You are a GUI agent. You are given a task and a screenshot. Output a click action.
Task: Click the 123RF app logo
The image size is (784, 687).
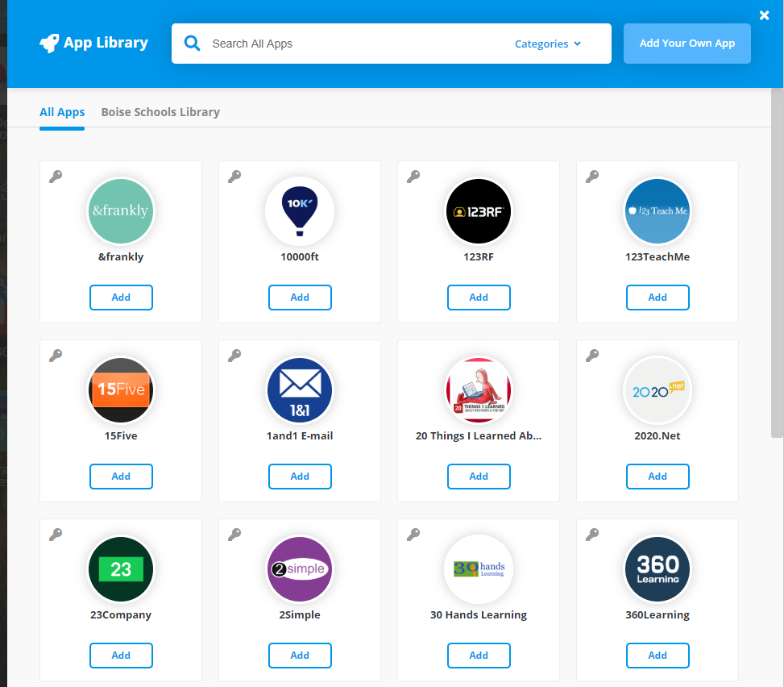[x=479, y=211]
